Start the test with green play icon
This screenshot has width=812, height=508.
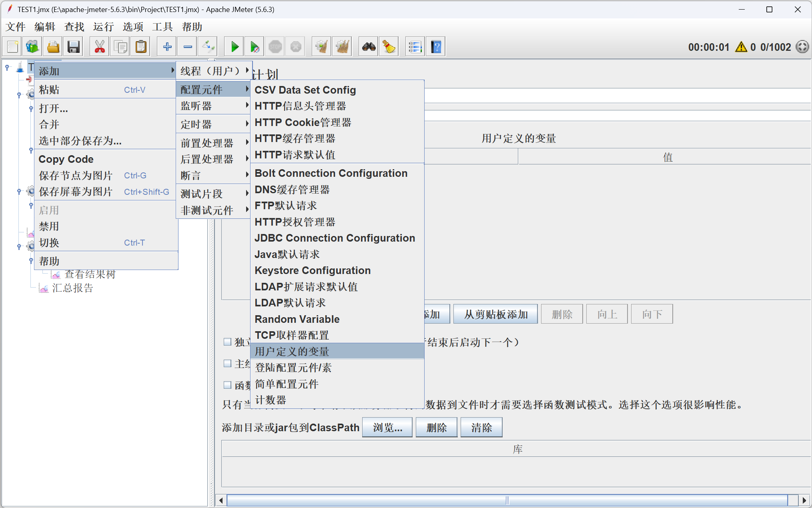click(235, 47)
